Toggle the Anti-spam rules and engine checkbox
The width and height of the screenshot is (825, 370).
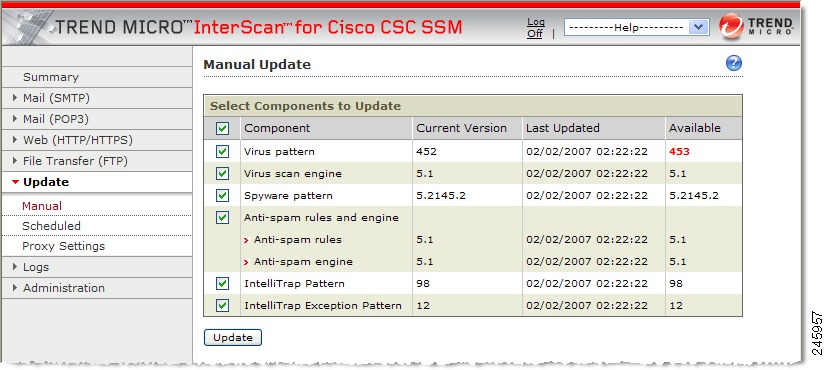coord(223,217)
